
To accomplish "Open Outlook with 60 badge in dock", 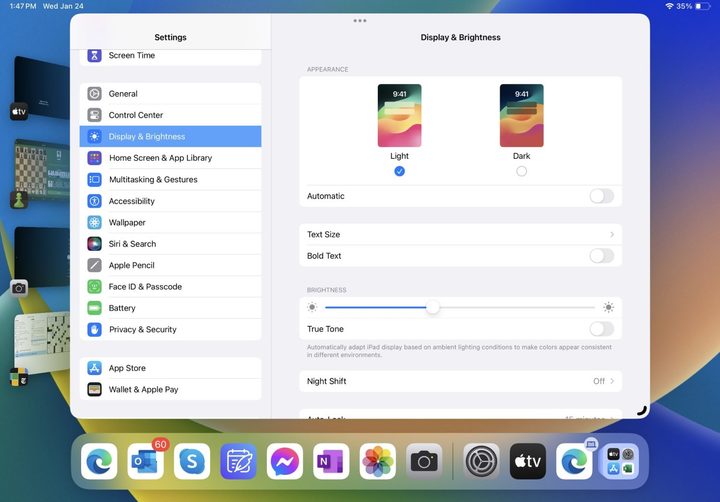I will pos(146,461).
